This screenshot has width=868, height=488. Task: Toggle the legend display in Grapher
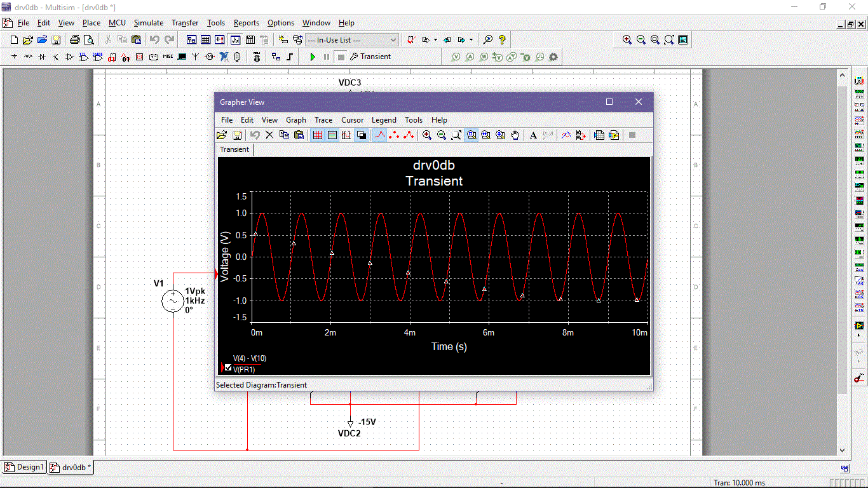click(332, 135)
